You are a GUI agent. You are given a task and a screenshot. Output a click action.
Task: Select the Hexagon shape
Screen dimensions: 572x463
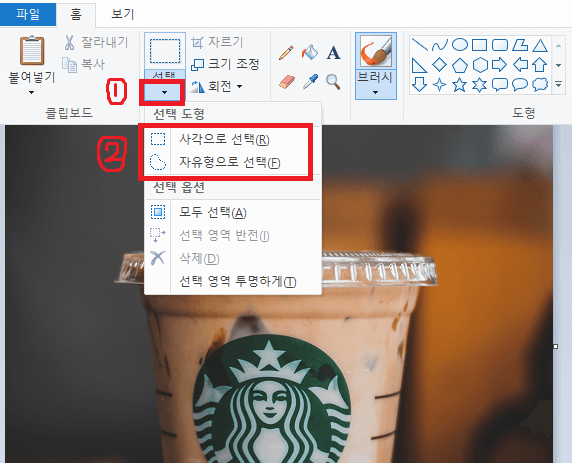pyautogui.click(x=480, y=65)
